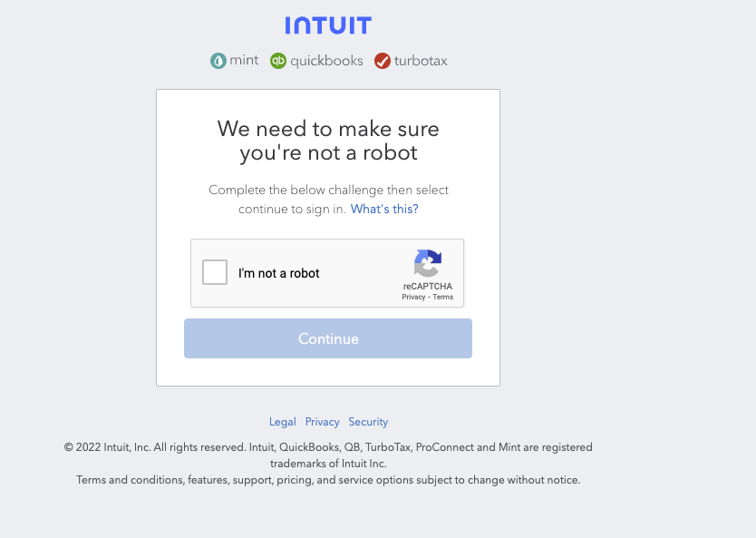Open the Security footer link

(368, 422)
